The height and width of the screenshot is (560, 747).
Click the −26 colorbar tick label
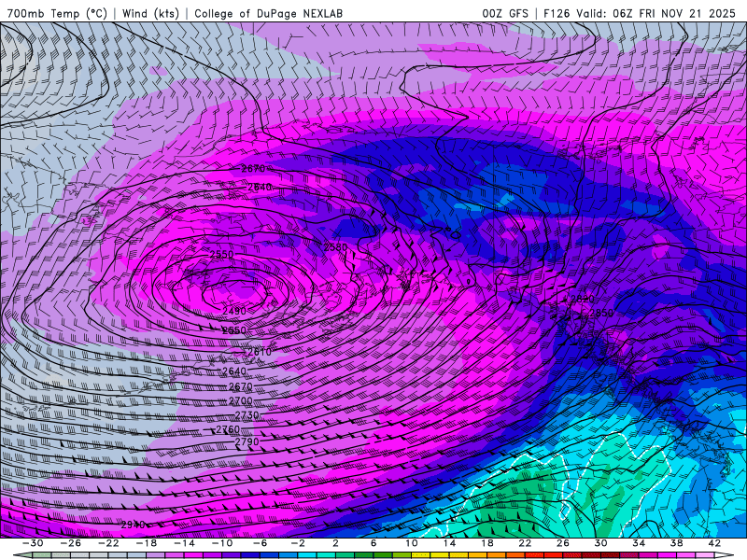coord(71,543)
